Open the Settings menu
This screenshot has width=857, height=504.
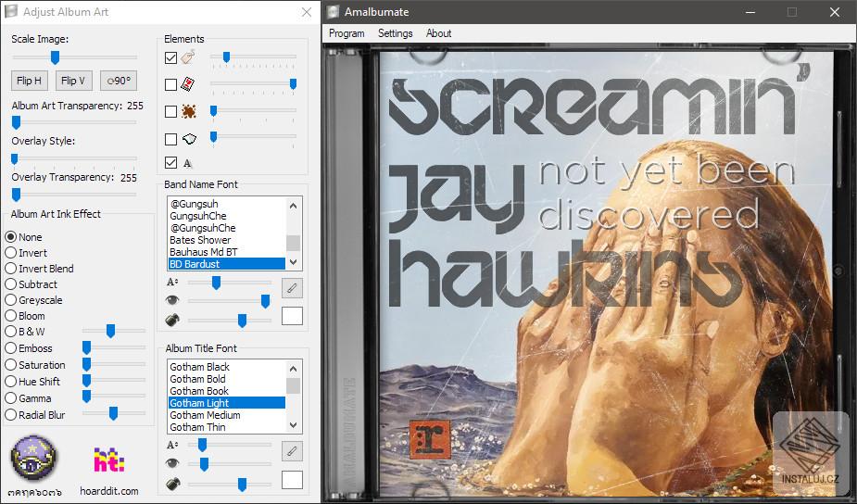(x=396, y=33)
